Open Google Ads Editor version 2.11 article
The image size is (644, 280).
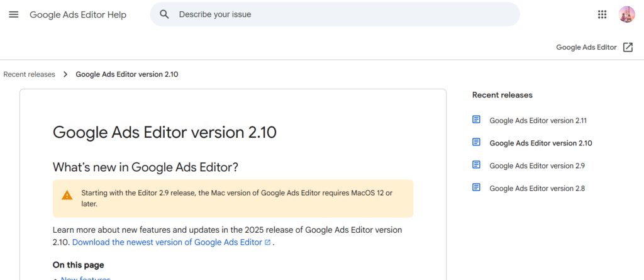tap(538, 120)
